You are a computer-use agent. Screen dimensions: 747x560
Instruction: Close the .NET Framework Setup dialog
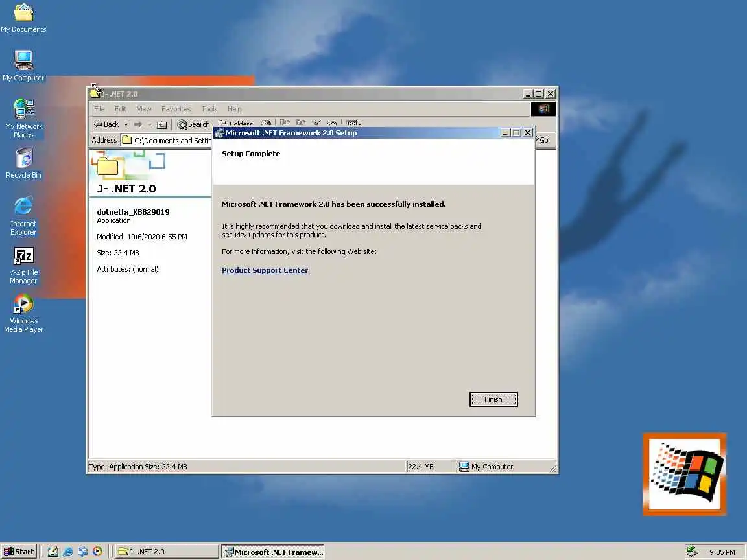528,133
